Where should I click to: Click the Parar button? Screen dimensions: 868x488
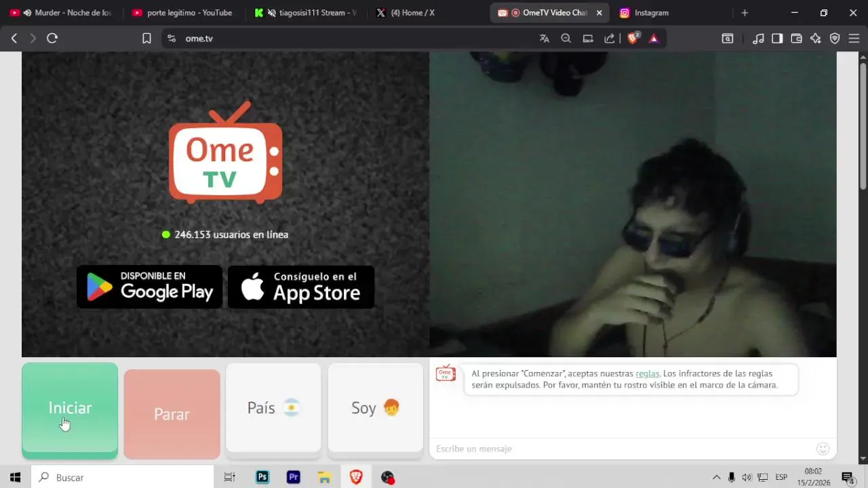(172, 414)
